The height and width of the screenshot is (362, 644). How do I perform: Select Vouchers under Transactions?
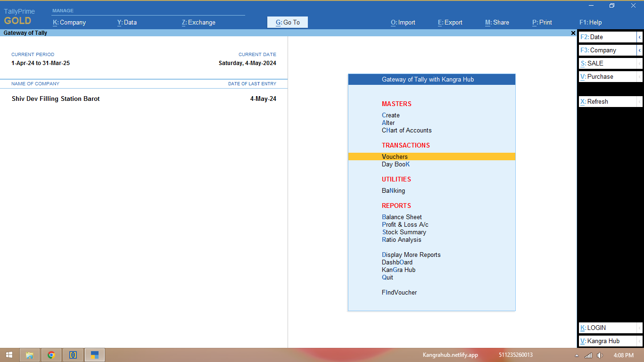pyautogui.click(x=395, y=156)
